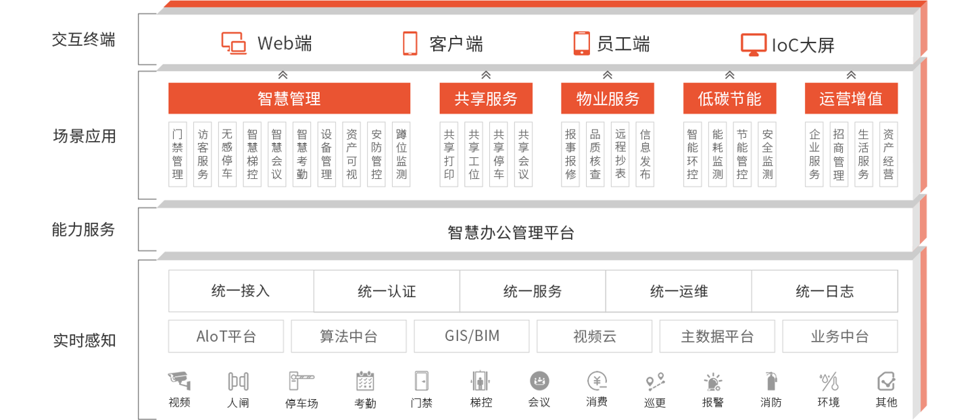The height and width of the screenshot is (420, 980).
Task: Open the 物业服务 header
Action: (x=608, y=99)
